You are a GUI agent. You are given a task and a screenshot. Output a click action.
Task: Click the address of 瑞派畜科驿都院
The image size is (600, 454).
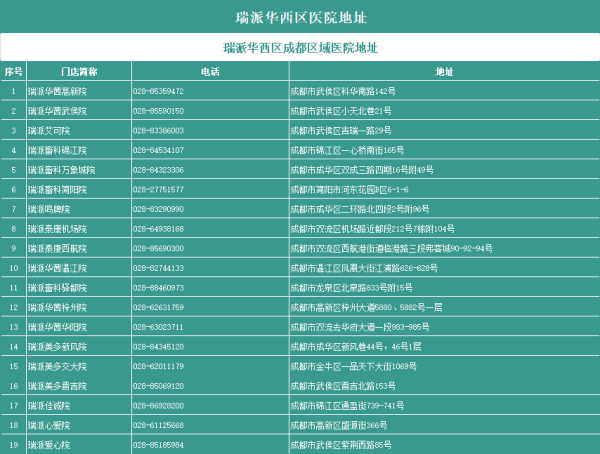click(x=351, y=288)
